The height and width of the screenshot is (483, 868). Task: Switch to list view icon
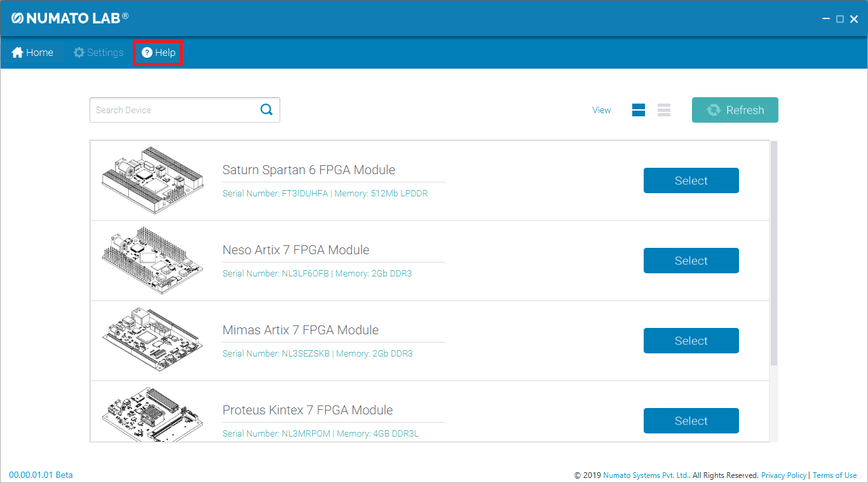click(x=664, y=110)
